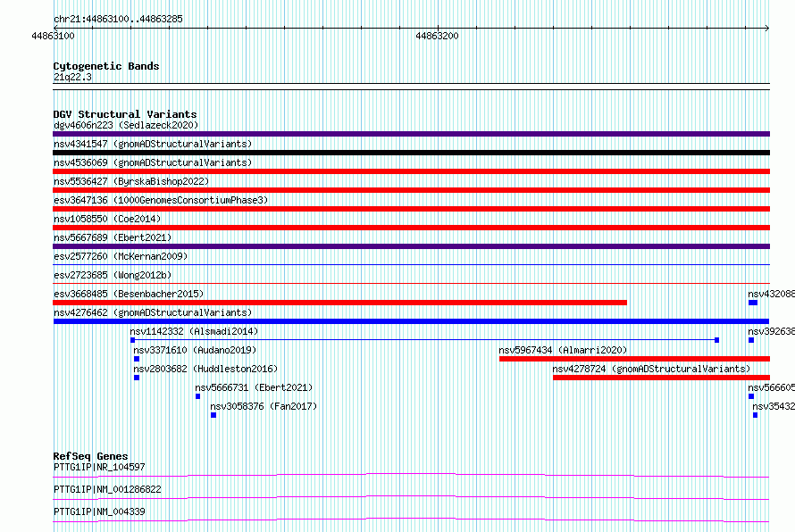
Task: Click the blue bar of nsv4276462
Action: [411, 321]
